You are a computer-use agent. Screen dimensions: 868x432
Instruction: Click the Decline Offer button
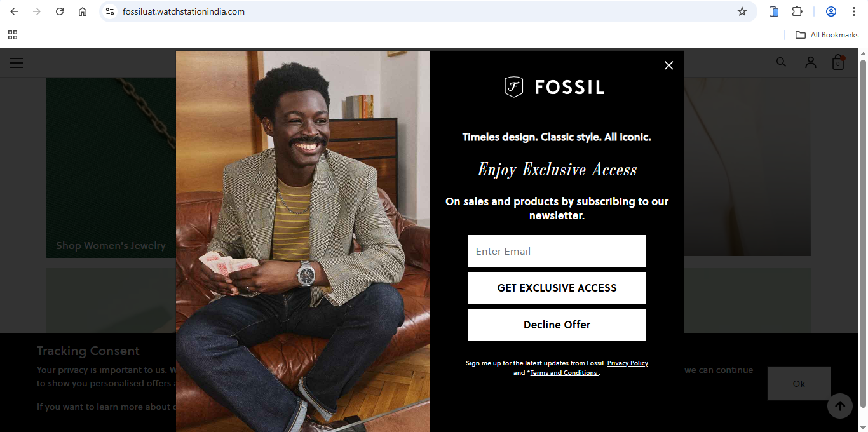pyautogui.click(x=557, y=325)
